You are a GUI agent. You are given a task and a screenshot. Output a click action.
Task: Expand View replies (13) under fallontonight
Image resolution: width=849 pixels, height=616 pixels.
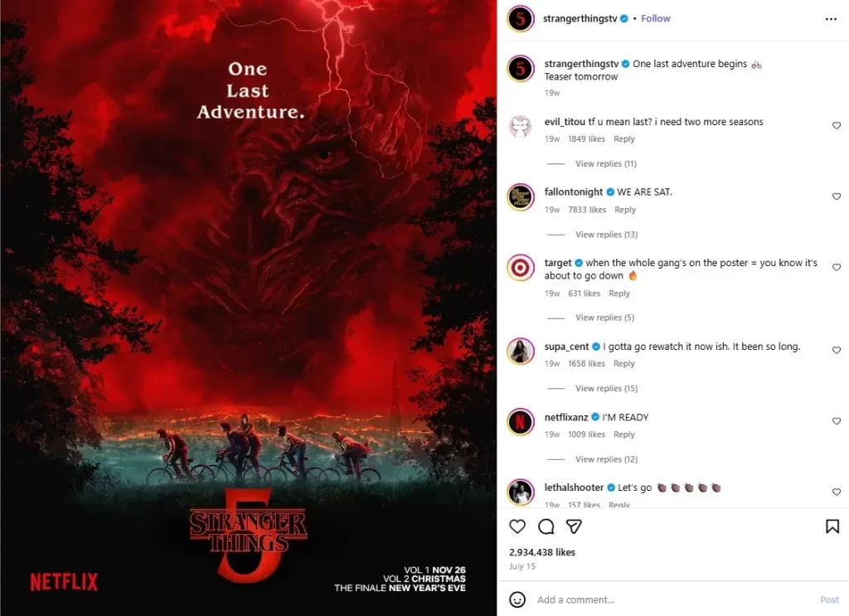606,235
